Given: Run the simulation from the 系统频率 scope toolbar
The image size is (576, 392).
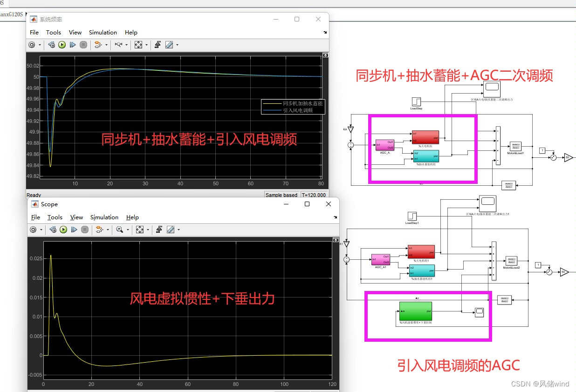Looking at the screenshot, I should pyautogui.click(x=62, y=45).
